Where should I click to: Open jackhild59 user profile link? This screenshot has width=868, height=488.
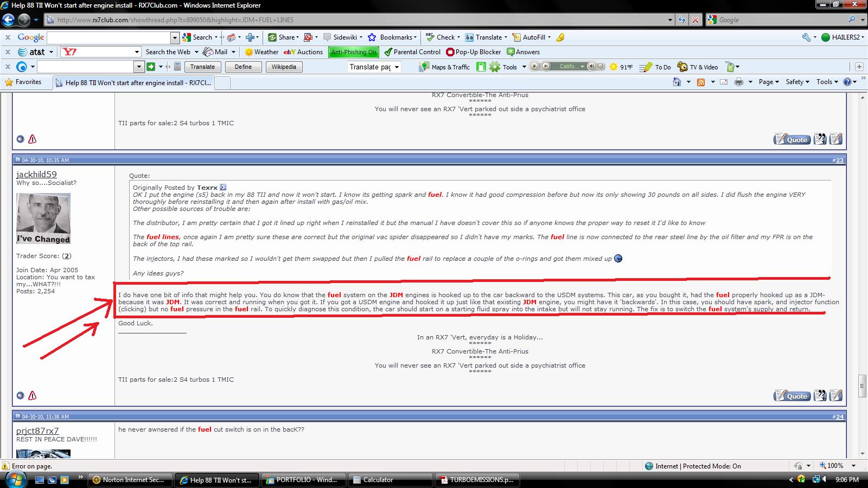click(x=36, y=174)
